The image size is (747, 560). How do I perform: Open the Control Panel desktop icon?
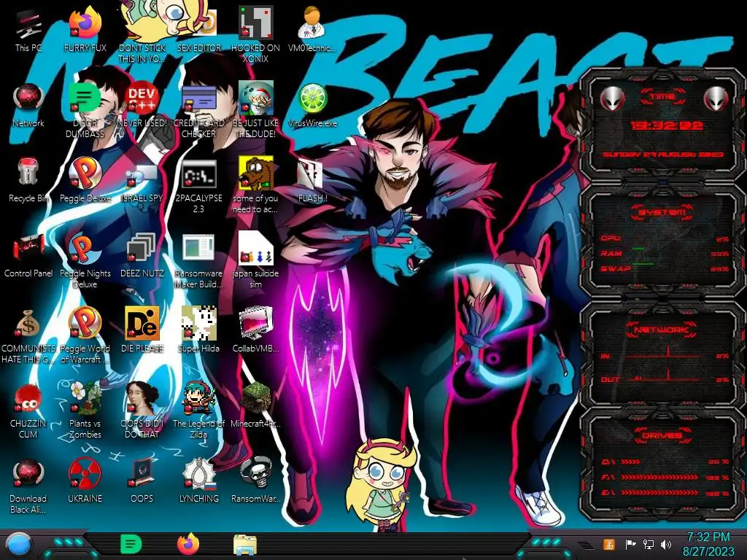pos(28,256)
